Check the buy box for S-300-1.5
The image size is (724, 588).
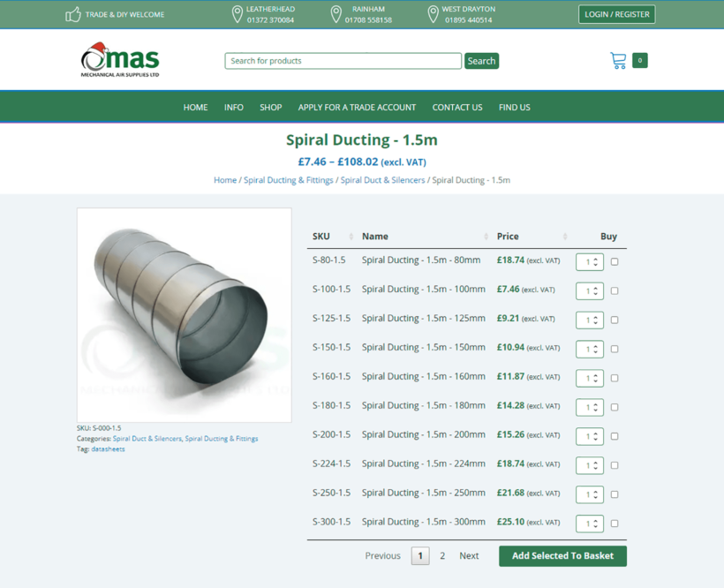pyautogui.click(x=615, y=524)
